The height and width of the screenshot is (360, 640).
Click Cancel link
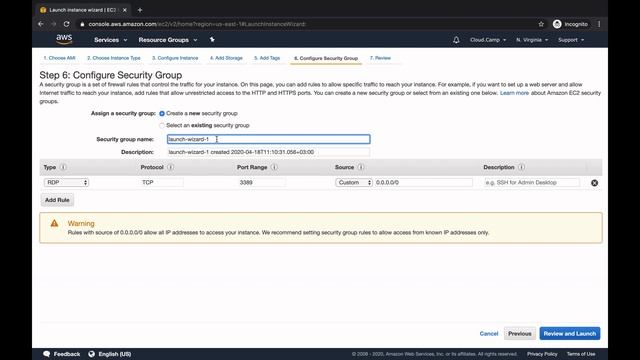489,334
